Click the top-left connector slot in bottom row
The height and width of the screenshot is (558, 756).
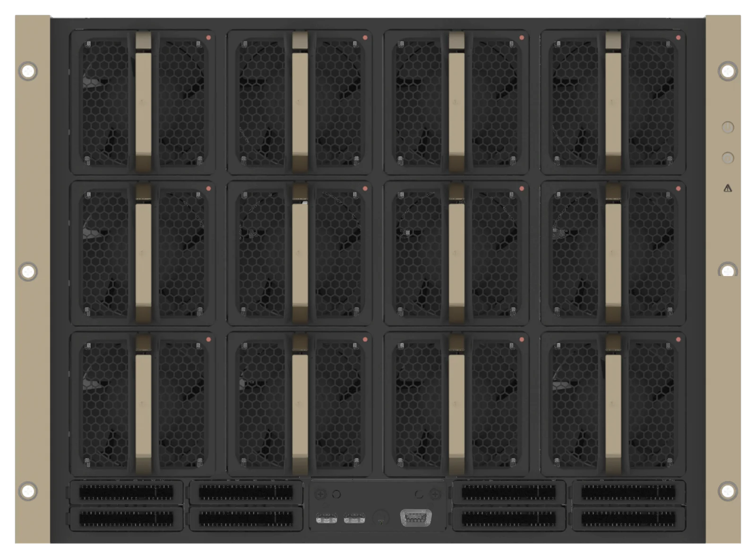(x=126, y=492)
